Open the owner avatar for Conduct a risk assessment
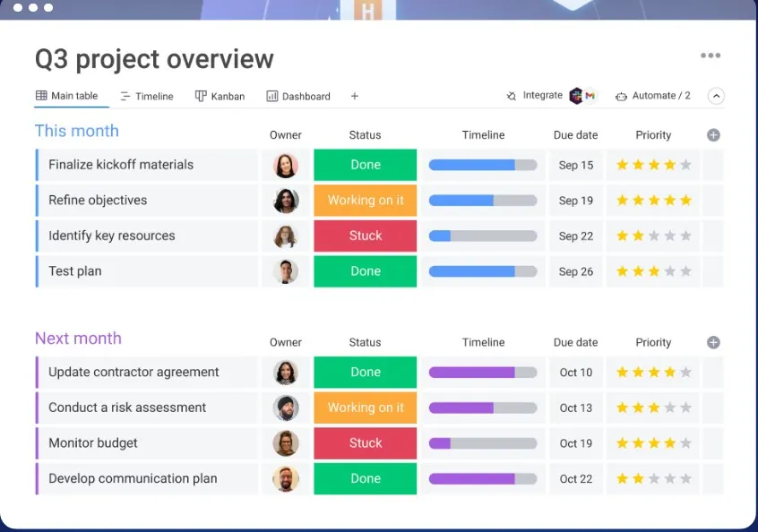 click(x=286, y=408)
